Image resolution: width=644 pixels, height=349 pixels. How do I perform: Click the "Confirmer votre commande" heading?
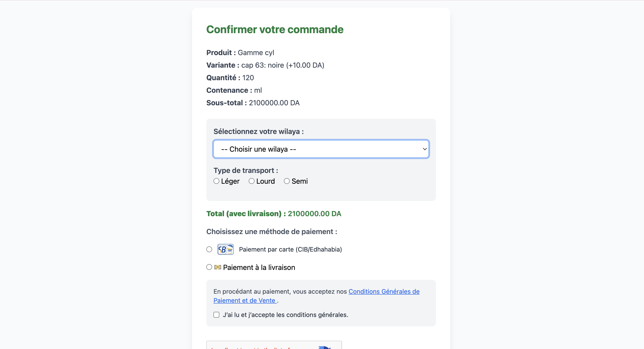pos(275,30)
